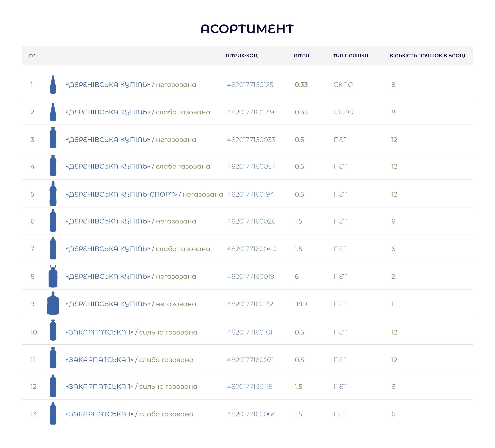Click the ПЕТ bottle type in row 8
The width and height of the screenshot is (495, 448).
[340, 276]
